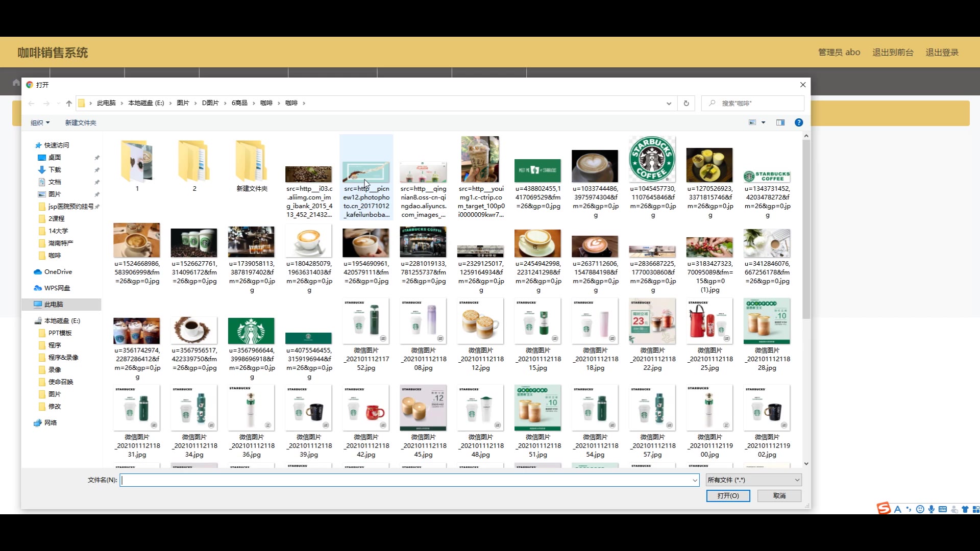Open the 组织 menu
980x551 pixels.
pos(40,122)
